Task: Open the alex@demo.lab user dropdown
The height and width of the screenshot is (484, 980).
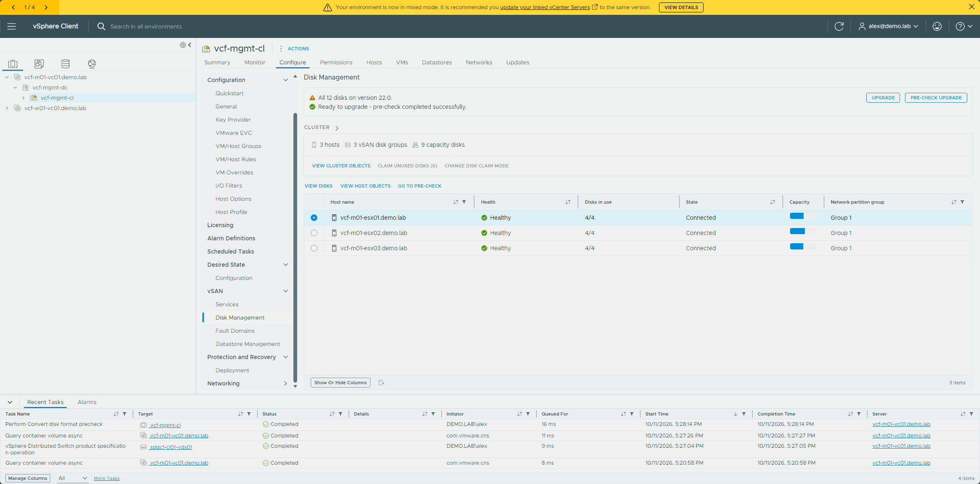Action: click(888, 26)
